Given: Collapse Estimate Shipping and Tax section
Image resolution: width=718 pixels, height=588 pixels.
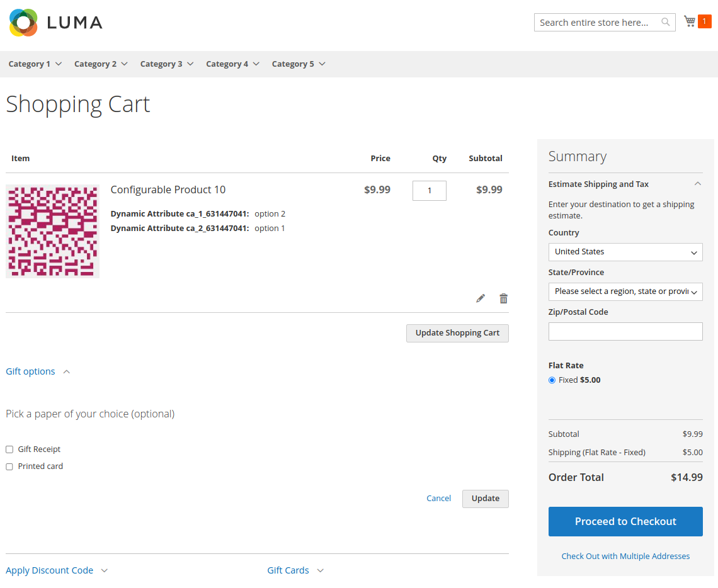Looking at the screenshot, I should click(x=625, y=184).
